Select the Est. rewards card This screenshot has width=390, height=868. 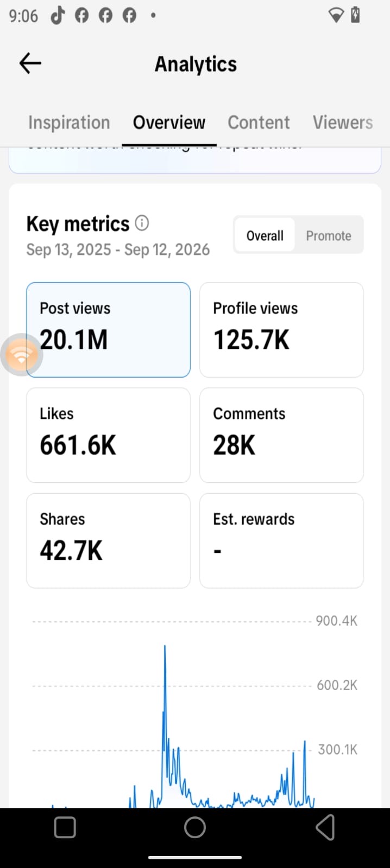pyautogui.click(x=281, y=540)
